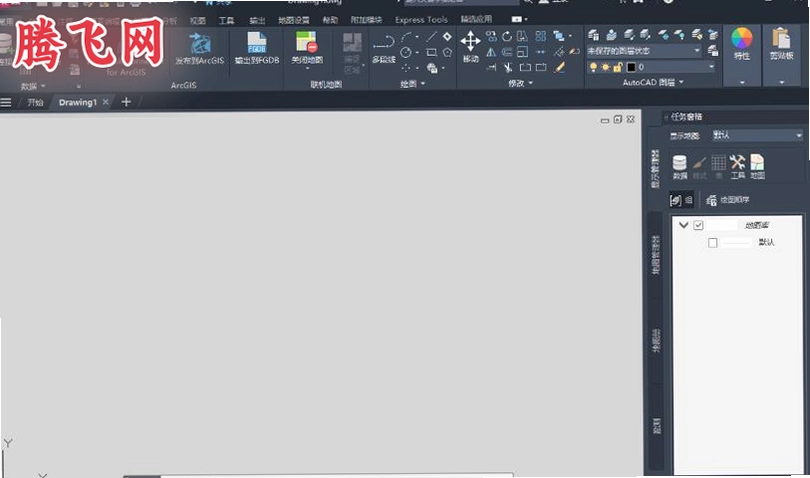The height and width of the screenshot is (478, 810).
Task: Click the Tools (工具) icon in task pane
Action: (x=737, y=167)
